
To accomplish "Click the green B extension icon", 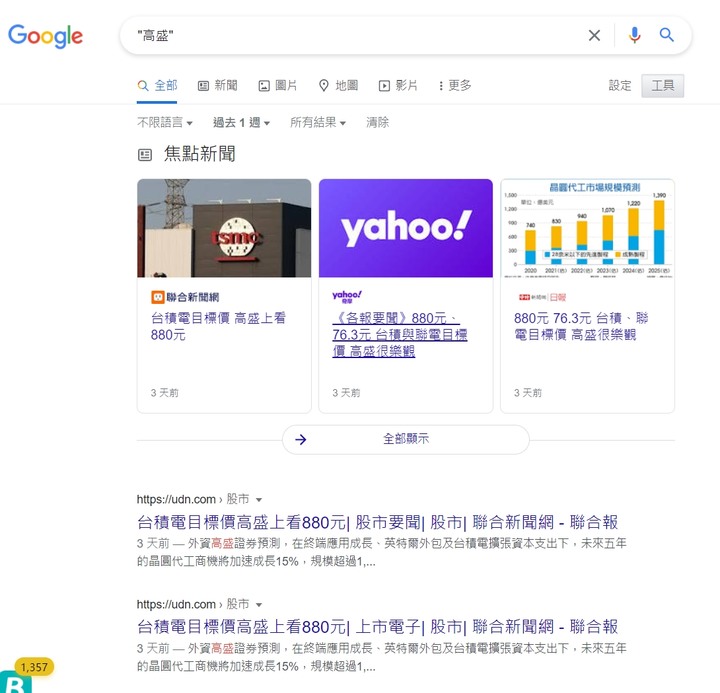I will [x=16, y=682].
